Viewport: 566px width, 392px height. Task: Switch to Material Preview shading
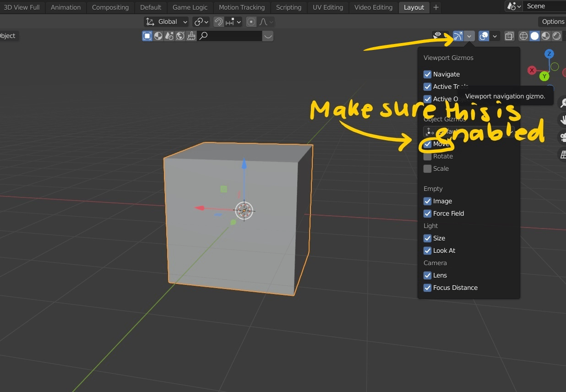[x=545, y=36]
